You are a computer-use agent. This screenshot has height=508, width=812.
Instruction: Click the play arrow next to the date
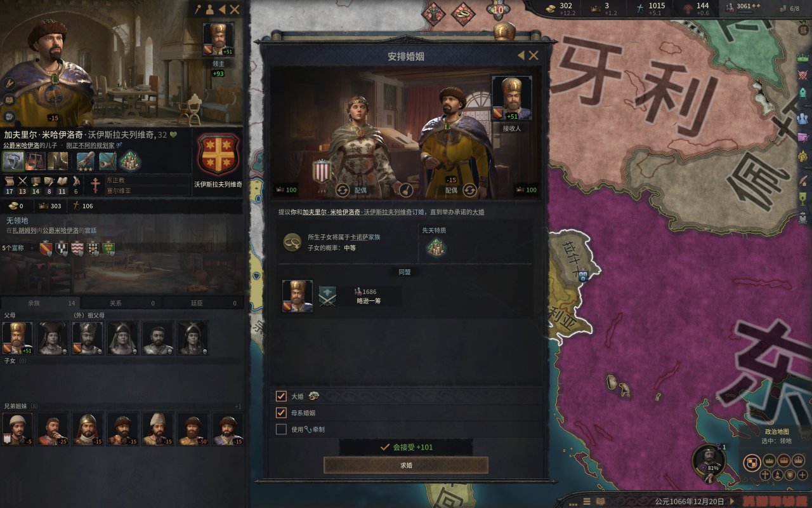coord(732,501)
